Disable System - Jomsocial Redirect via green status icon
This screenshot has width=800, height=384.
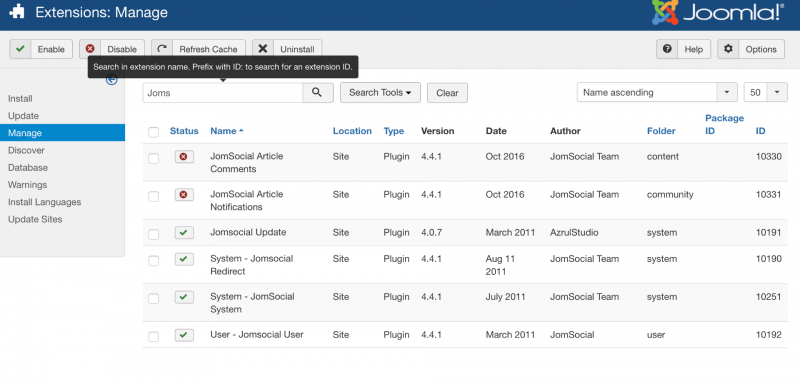point(184,259)
